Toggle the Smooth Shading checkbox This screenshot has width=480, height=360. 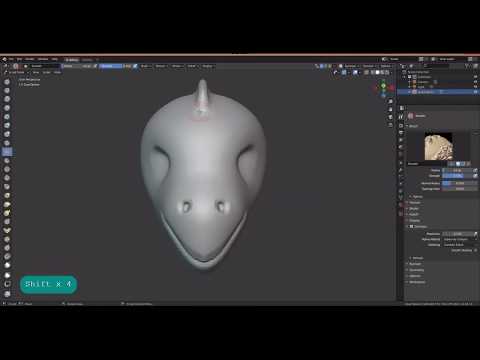[476, 250]
